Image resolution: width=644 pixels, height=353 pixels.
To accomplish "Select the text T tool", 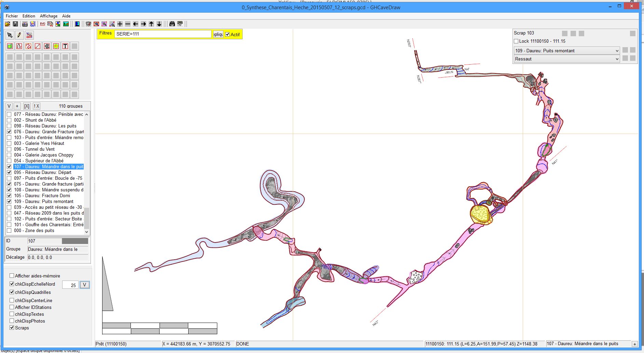I will pos(65,46).
